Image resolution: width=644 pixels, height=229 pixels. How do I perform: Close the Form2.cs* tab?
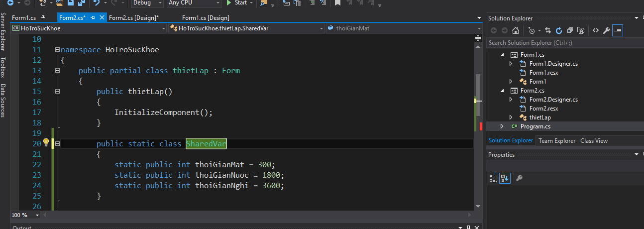(103, 17)
